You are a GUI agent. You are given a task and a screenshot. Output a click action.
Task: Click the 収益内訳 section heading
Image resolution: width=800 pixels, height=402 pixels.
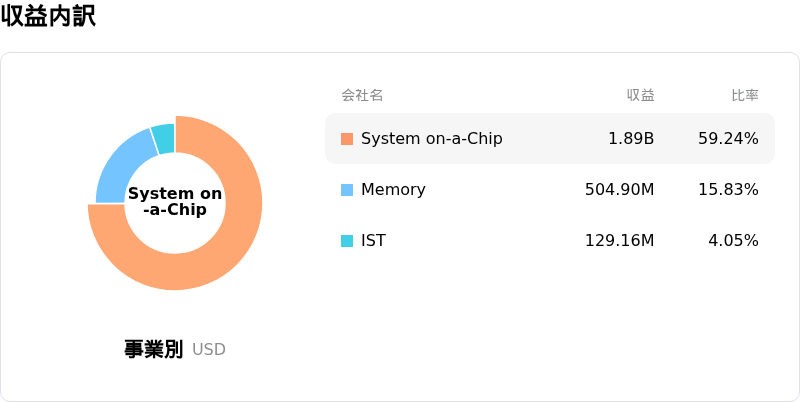point(48,16)
